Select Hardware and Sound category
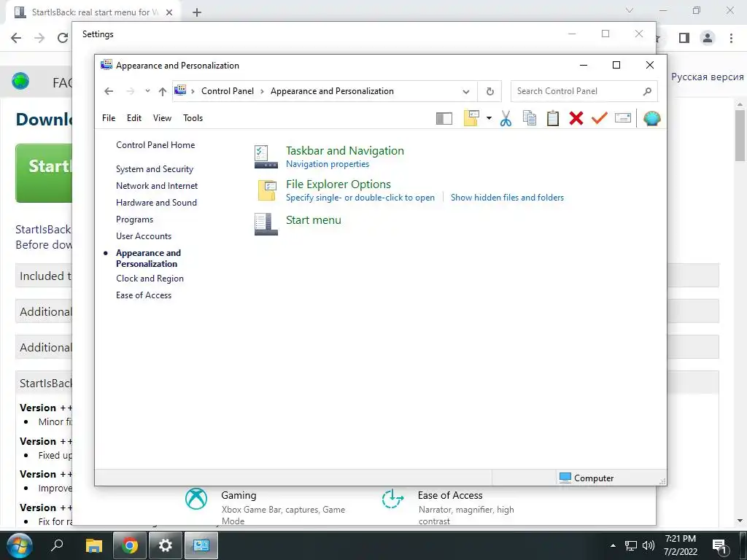The image size is (747, 560). click(156, 203)
